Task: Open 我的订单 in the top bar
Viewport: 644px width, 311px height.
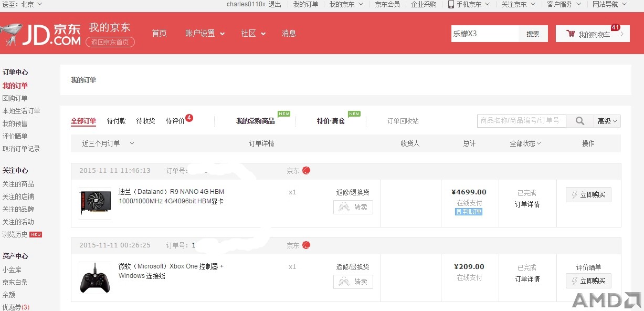Action: coord(306,4)
